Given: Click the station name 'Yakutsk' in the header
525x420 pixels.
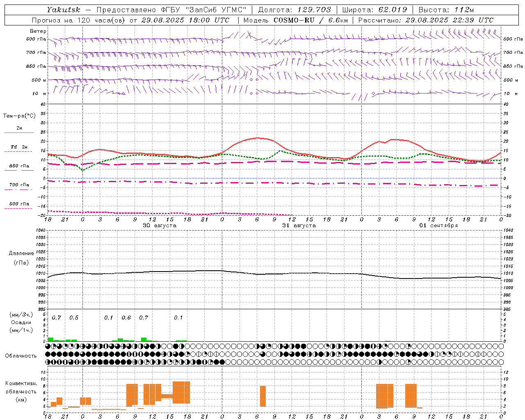Looking at the screenshot, I should pos(63,9).
